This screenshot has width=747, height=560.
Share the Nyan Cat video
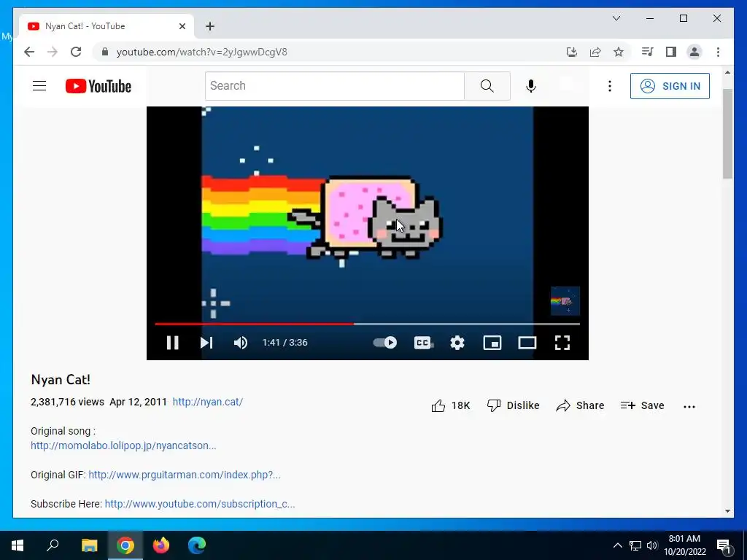click(x=580, y=405)
